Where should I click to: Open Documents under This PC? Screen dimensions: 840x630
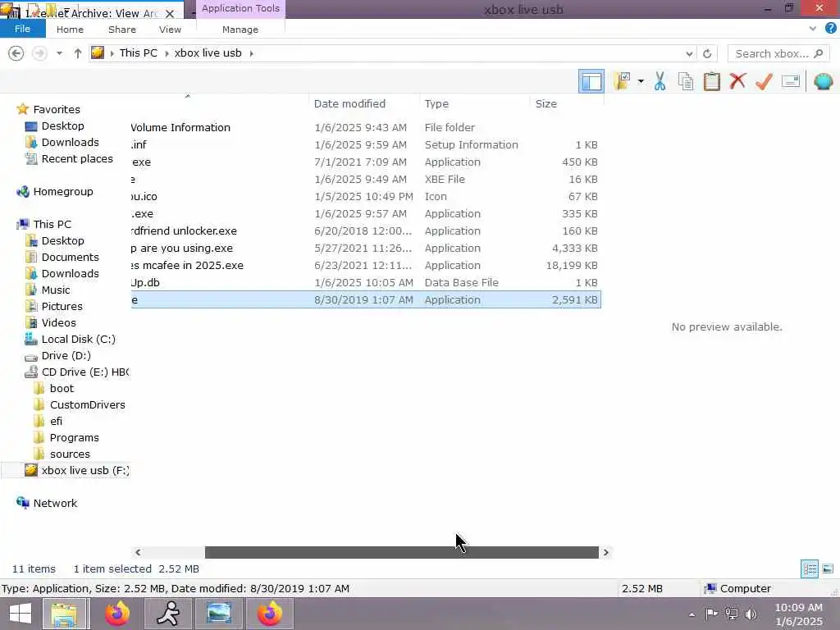click(x=71, y=257)
